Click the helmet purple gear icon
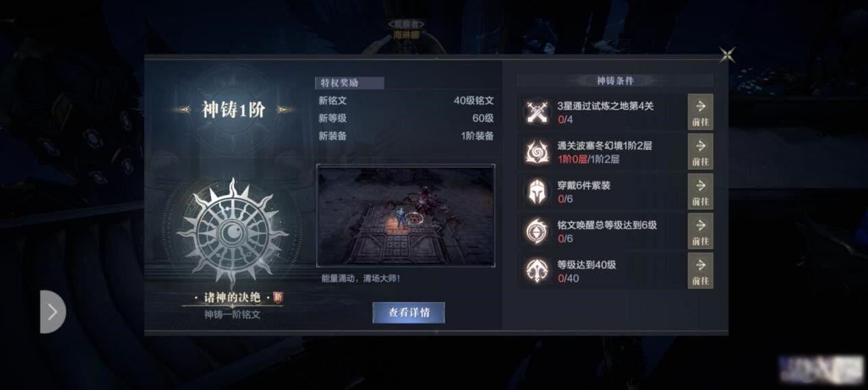The image size is (868, 390). point(535,191)
